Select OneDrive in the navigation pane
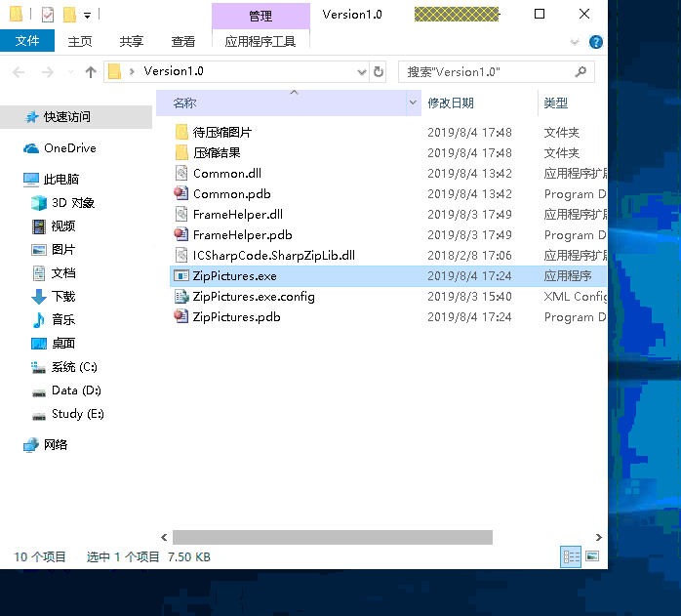The width and height of the screenshot is (681, 616). pos(70,148)
